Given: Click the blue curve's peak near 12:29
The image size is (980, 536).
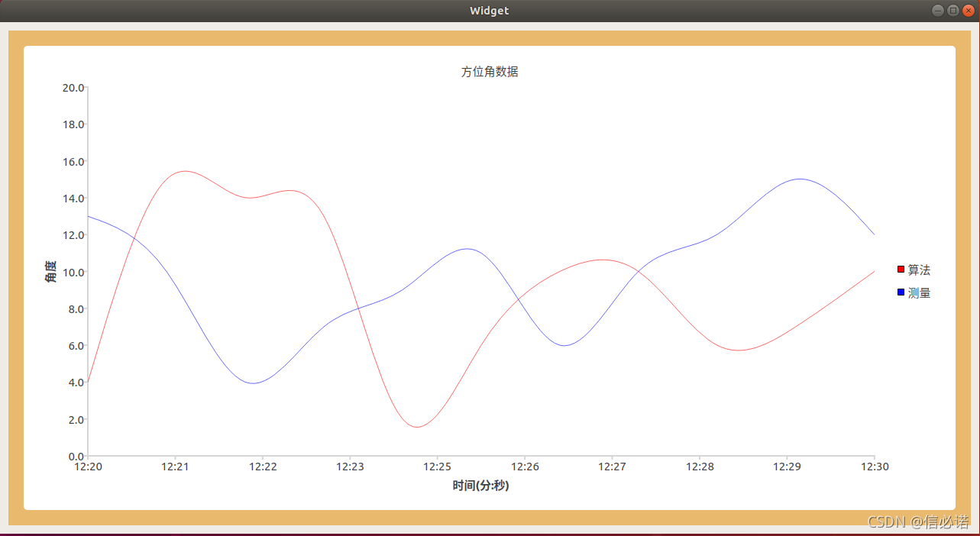Looking at the screenshot, I should [800, 179].
